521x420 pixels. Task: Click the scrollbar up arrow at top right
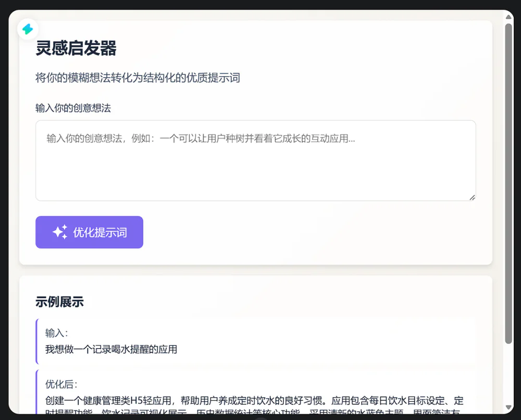[x=507, y=17]
